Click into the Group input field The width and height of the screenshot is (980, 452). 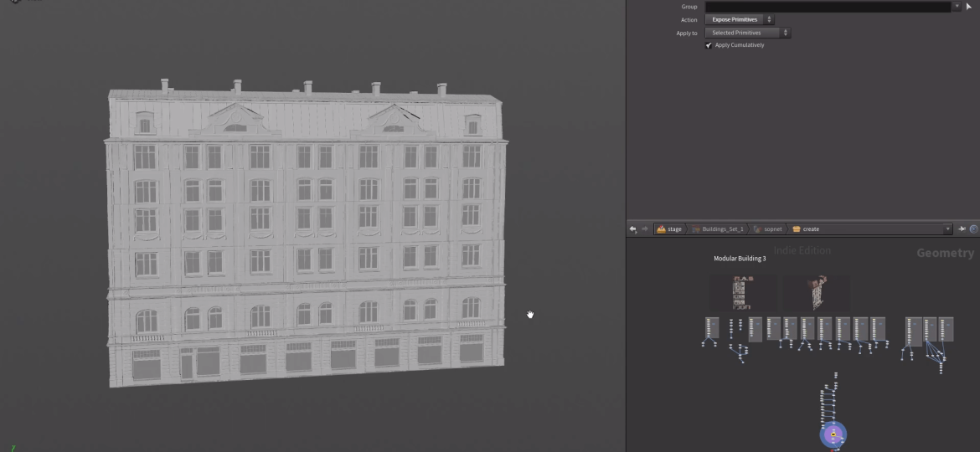pyautogui.click(x=828, y=7)
